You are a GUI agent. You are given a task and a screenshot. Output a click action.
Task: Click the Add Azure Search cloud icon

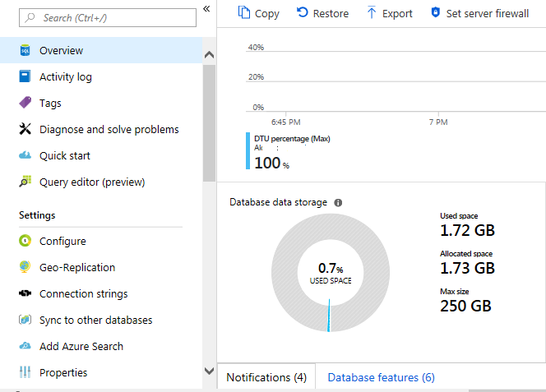coord(25,346)
